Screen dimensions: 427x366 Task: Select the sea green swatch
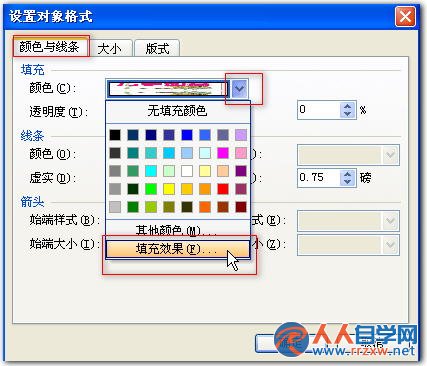tap(133, 171)
